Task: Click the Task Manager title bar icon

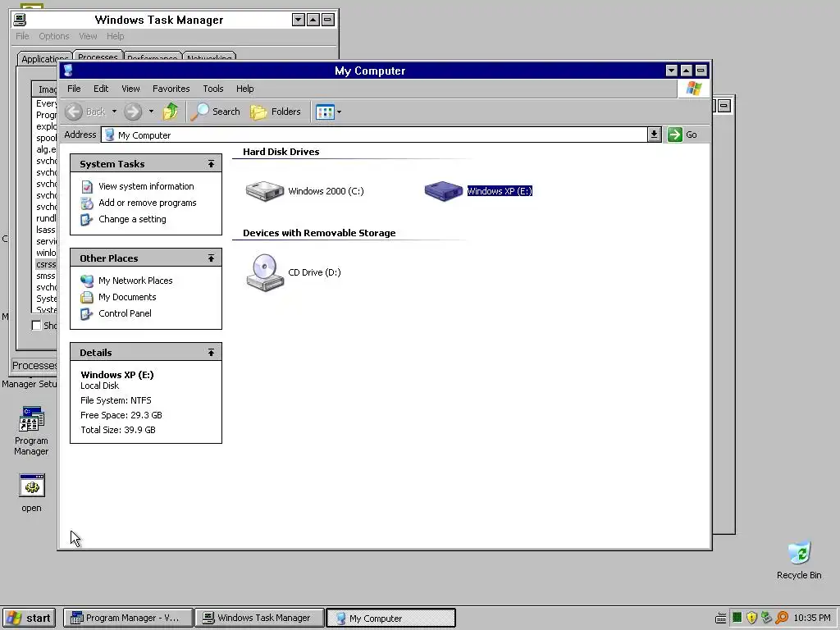Action: pos(20,20)
